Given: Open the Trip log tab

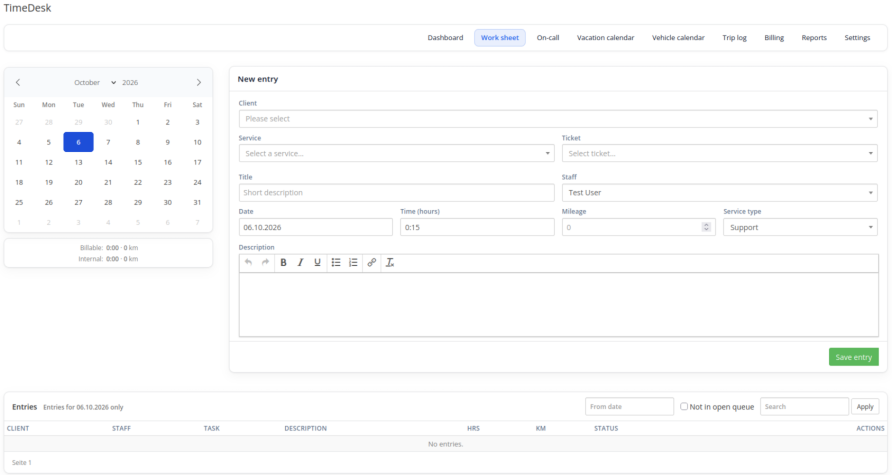Looking at the screenshot, I should [734, 38].
